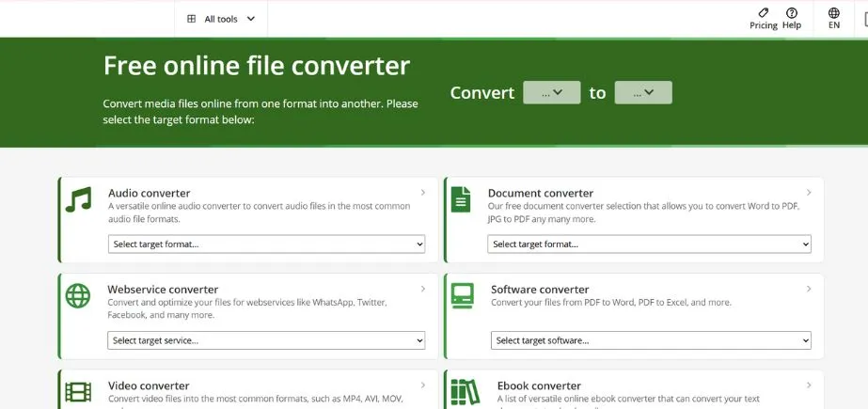This screenshot has height=409, width=868.
Task: Click the Document converter file icon
Action: (461, 199)
